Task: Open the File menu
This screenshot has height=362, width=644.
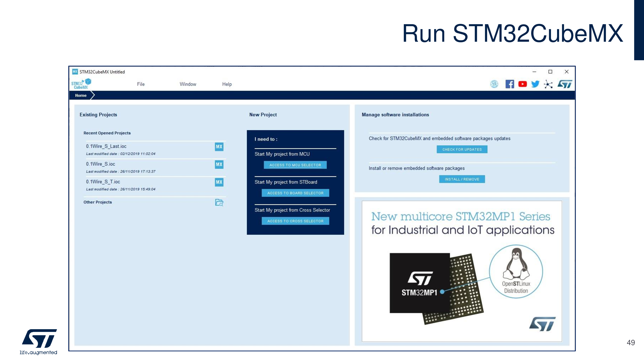Action: (141, 84)
